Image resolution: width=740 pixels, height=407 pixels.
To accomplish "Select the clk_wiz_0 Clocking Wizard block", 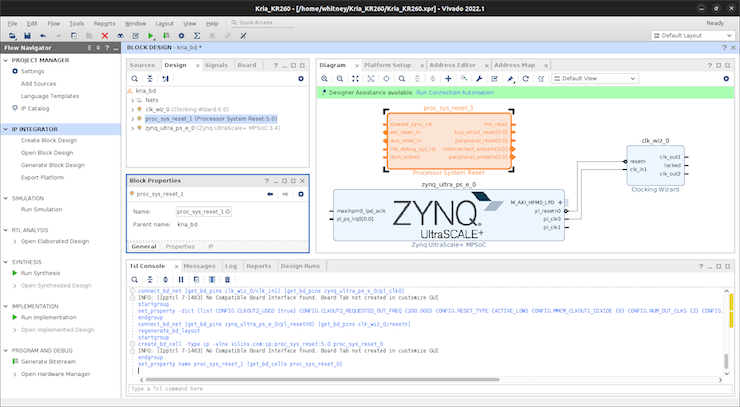I will point(655,166).
